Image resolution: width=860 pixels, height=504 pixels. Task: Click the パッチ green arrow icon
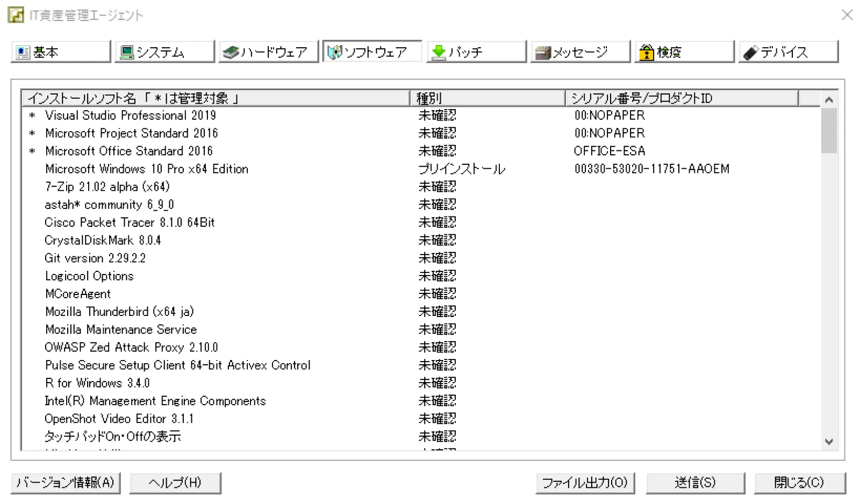tap(439, 52)
